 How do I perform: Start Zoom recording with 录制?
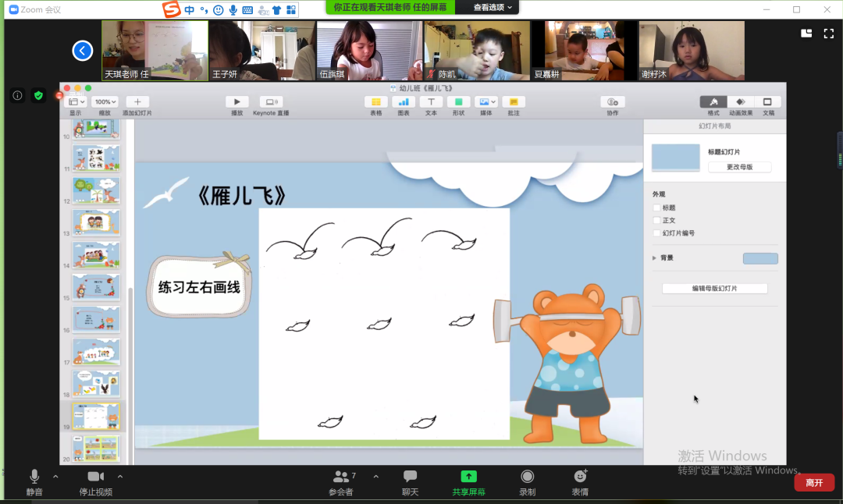coord(528,482)
